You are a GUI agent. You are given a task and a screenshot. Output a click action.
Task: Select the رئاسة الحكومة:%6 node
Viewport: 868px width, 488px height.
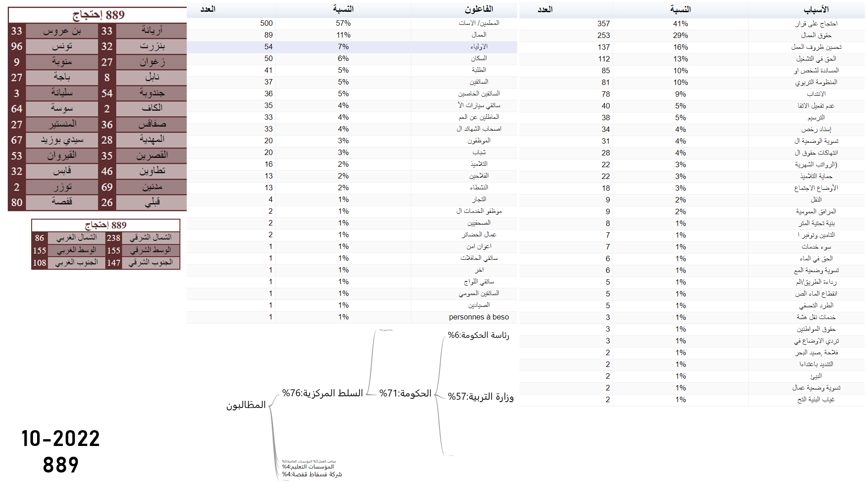[478, 335]
